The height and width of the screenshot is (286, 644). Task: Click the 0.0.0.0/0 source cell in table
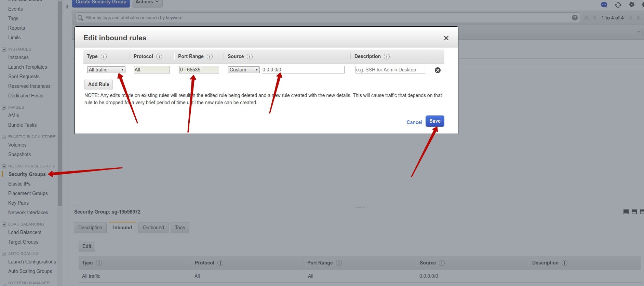click(429, 276)
